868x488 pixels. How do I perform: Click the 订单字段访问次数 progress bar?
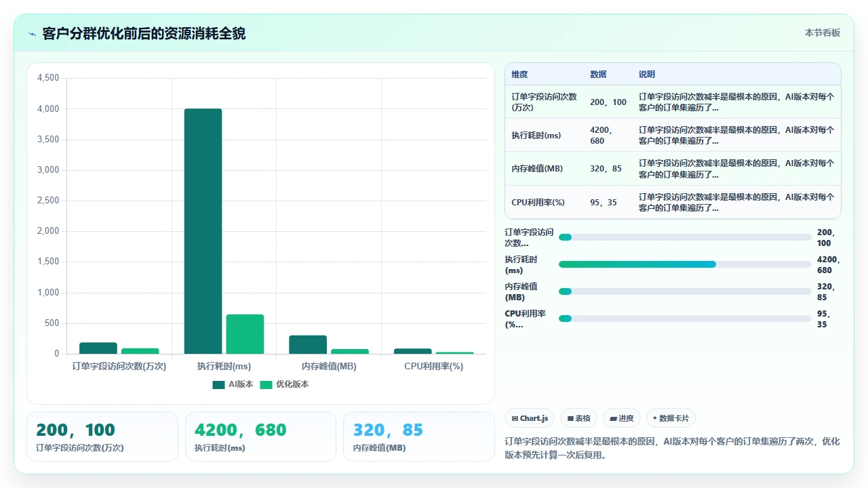pos(685,237)
